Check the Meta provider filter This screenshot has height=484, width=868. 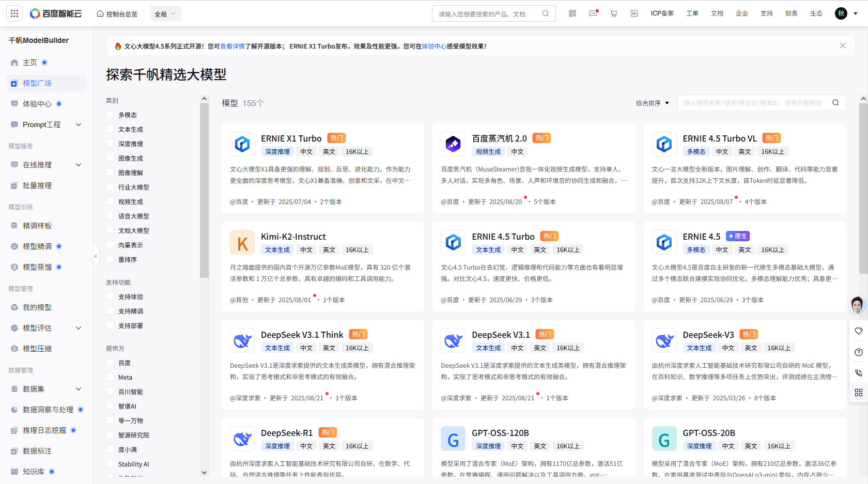110,377
